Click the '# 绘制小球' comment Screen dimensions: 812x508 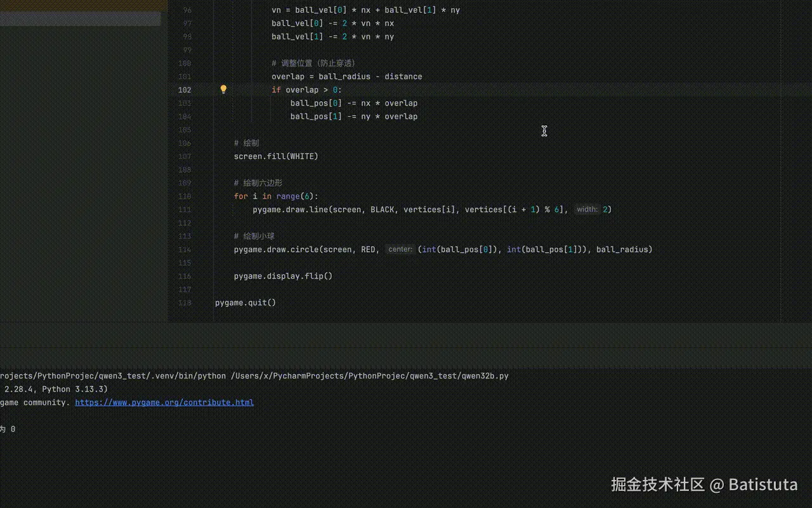pyautogui.click(x=254, y=236)
